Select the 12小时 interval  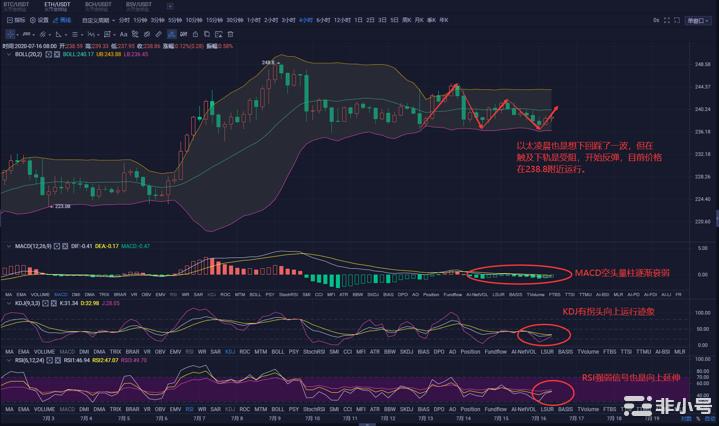pyautogui.click(x=342, y=20)
